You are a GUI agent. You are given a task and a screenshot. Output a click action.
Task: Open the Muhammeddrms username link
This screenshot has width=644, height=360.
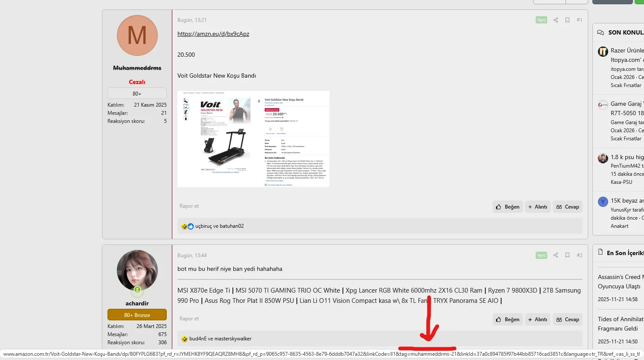pyautogui.click(x=137, y=68)
